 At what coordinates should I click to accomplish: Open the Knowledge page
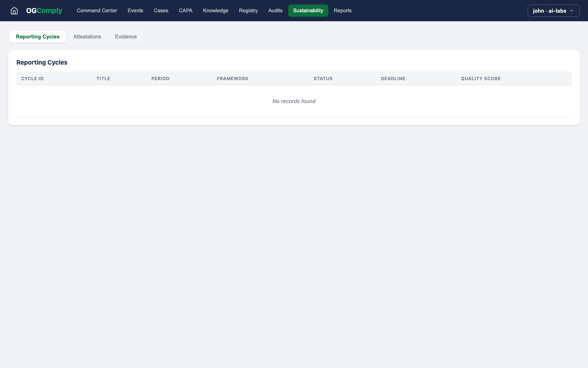pyautogui.click(x=216, y=11)
